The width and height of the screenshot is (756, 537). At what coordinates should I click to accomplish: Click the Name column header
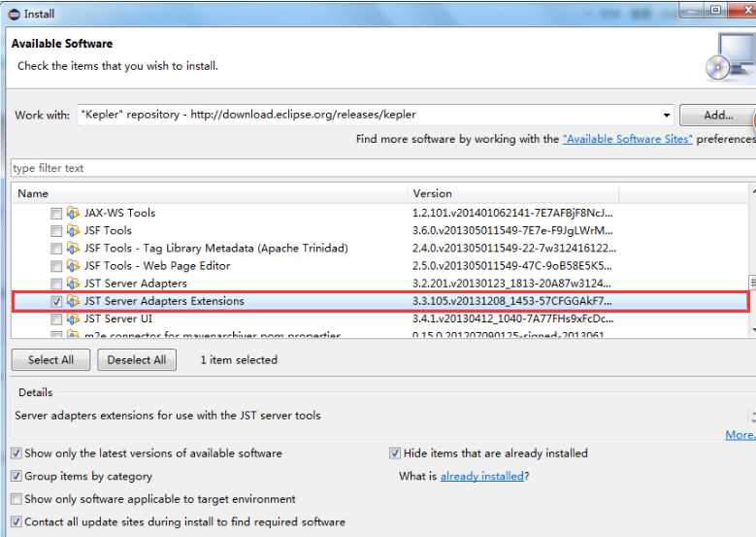[x=210, y=193]
